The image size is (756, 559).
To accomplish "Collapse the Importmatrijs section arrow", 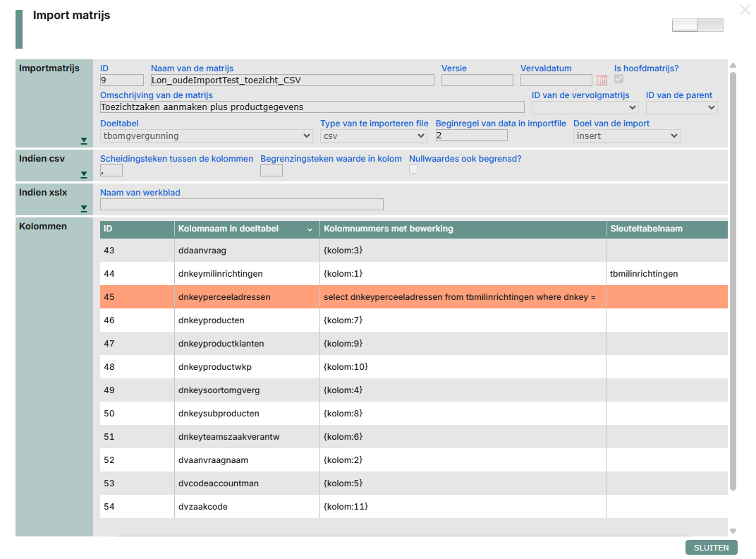I will point(84,141).
